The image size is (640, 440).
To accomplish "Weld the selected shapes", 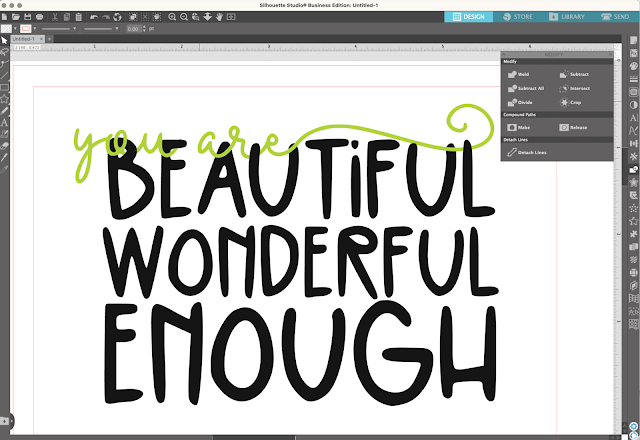I will coord(519,74).
